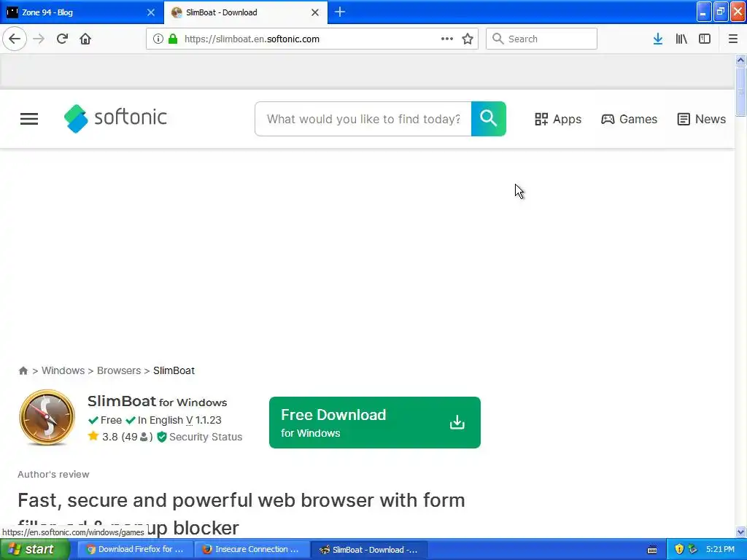Close the Zone 94 - Blog tab
The height and width of the screenshot is (560, 747).
tap(150, 12)
